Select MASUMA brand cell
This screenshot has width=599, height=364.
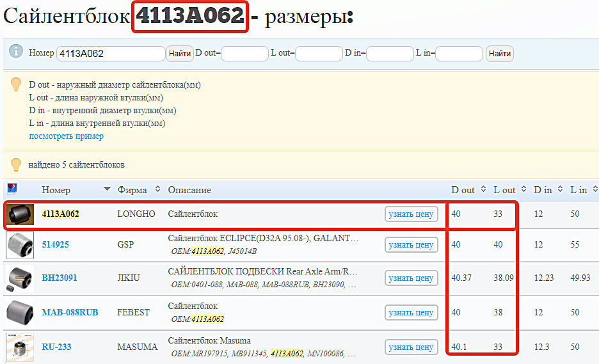click(x=137, y=347)
